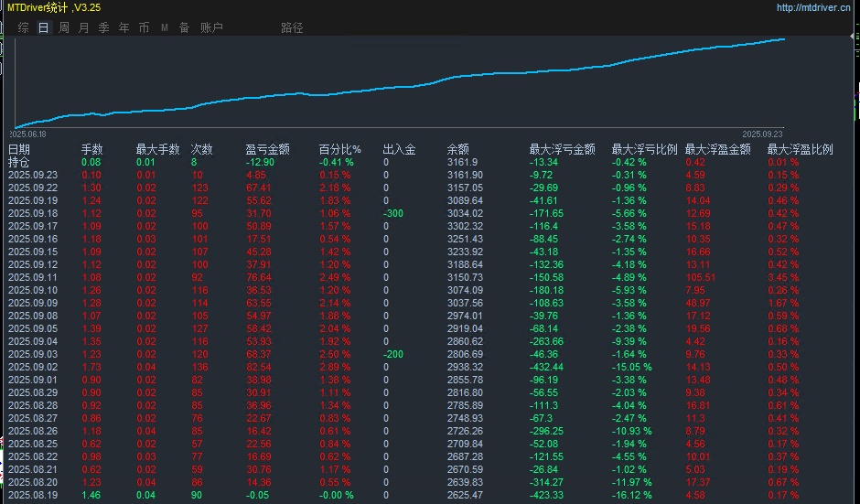Click the 2025.09.23 chart end date

[762, 134]
